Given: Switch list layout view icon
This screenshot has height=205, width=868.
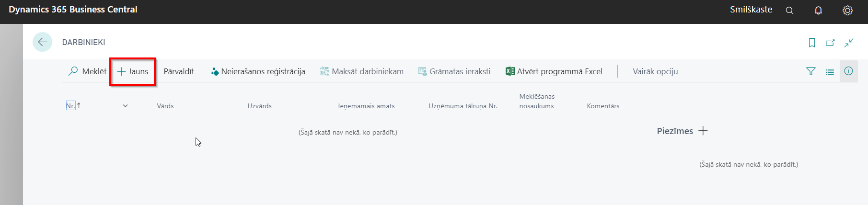Looking at the screenshot, I should click(x=830, y=71).
